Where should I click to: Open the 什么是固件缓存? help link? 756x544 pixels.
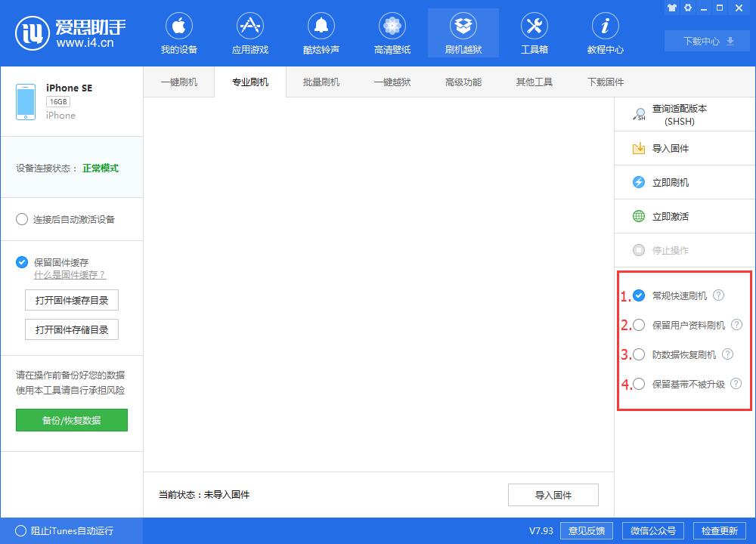pos(70,275)
